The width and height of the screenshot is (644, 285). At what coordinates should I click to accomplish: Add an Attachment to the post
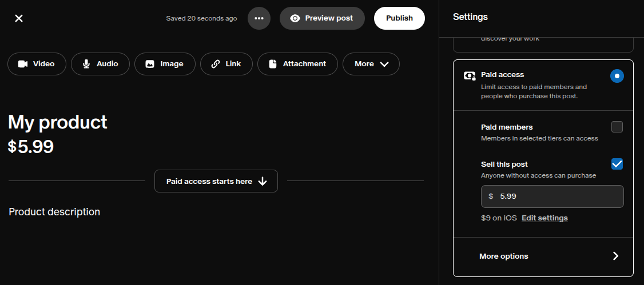pos(297,64)
